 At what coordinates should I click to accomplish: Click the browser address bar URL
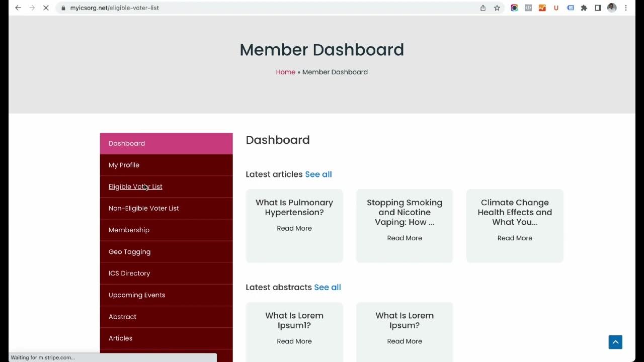pyautogui.click(x=115, y=8)
